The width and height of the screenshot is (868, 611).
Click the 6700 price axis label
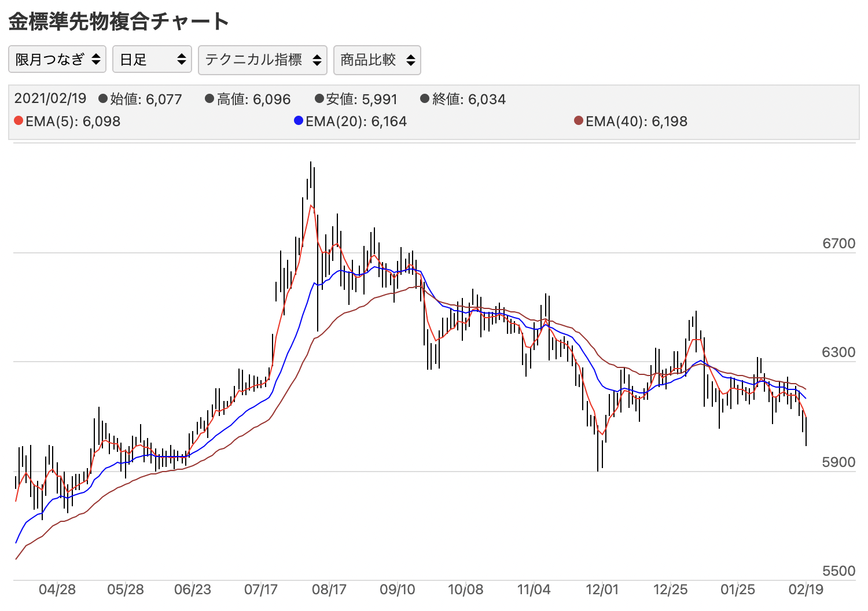(x=838, y=244)
